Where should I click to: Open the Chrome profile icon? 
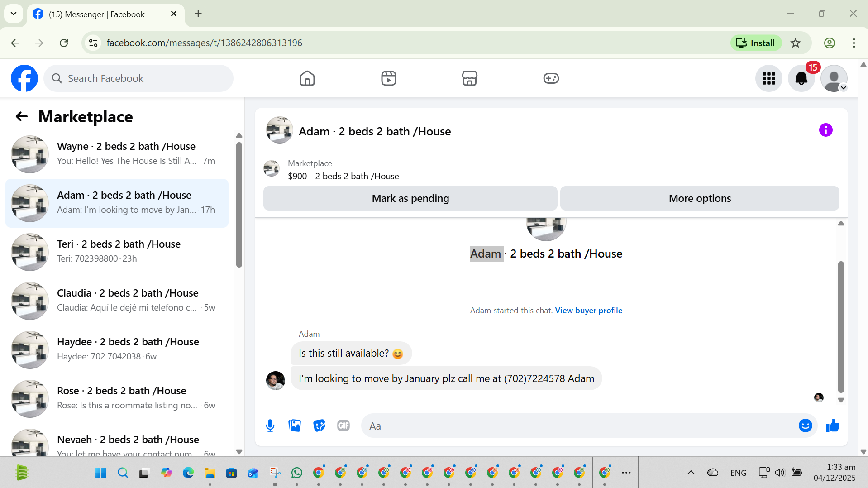pos(829,43)
